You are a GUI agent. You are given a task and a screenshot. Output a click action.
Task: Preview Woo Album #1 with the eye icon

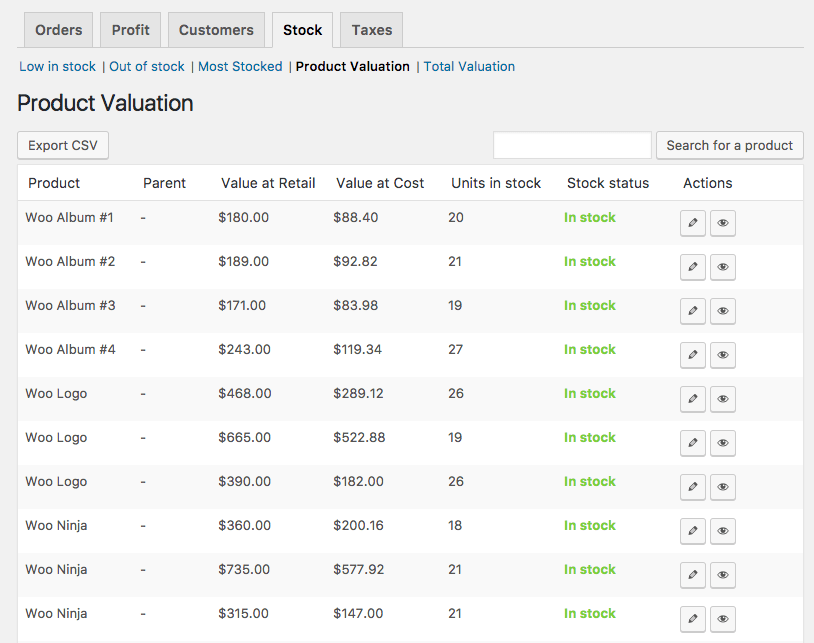coord(722,223)
